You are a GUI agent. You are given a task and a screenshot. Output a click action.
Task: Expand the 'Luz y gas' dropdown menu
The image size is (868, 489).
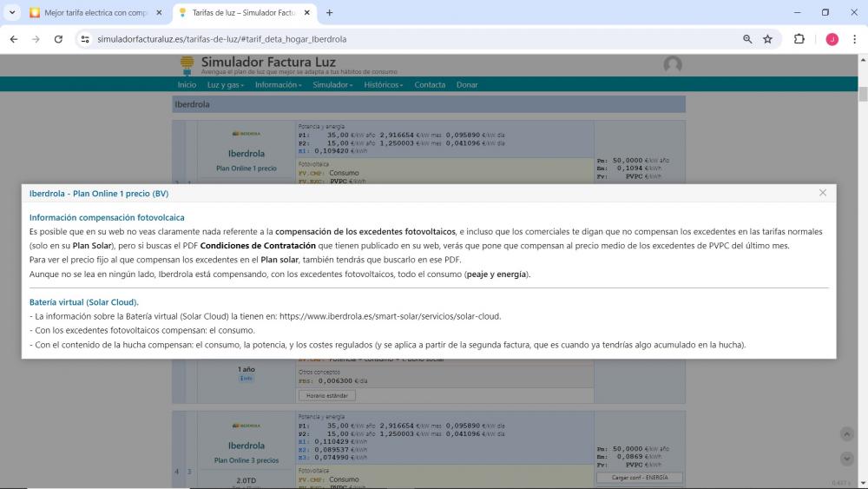[x=226, y=85]
